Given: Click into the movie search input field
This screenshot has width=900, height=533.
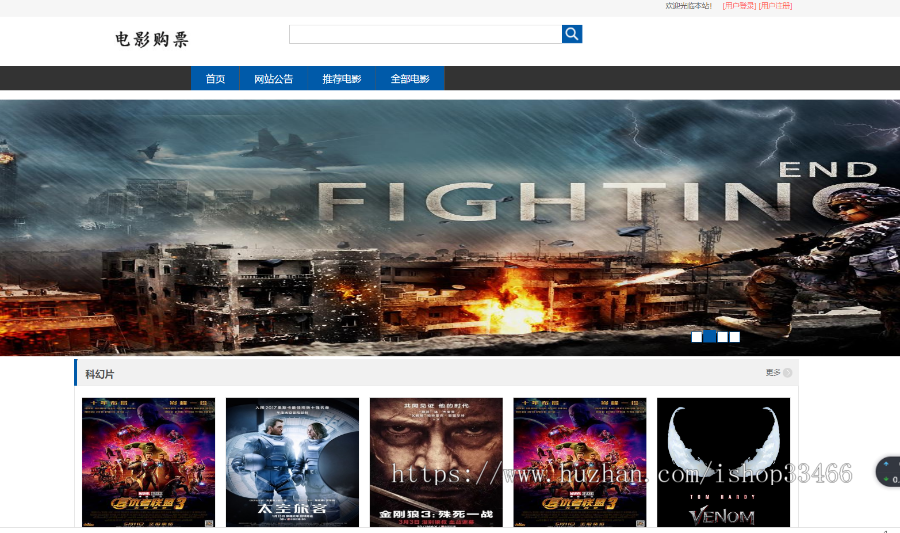Looking at the screenshot, I should (x=425, y=34).
